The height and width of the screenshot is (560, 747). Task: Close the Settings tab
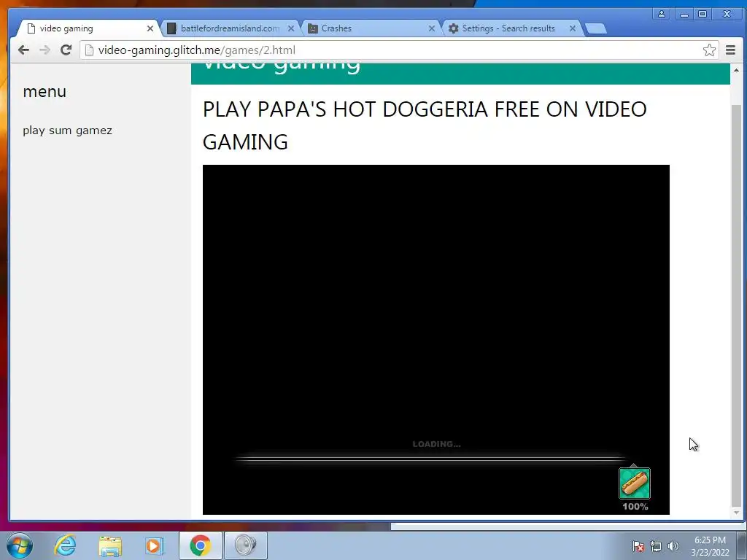(x=573, y=28)
